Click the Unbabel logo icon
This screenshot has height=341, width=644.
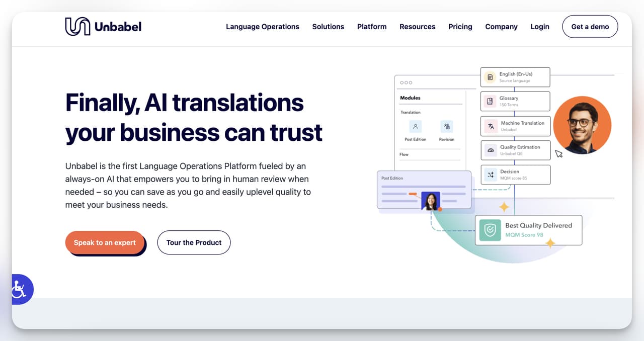pyautogui.click(x=77, y=27)
